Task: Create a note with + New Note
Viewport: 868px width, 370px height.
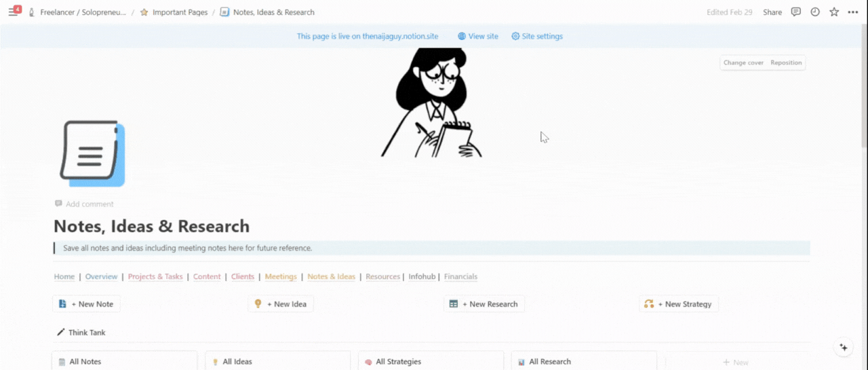Action: [x=86, y=304]
